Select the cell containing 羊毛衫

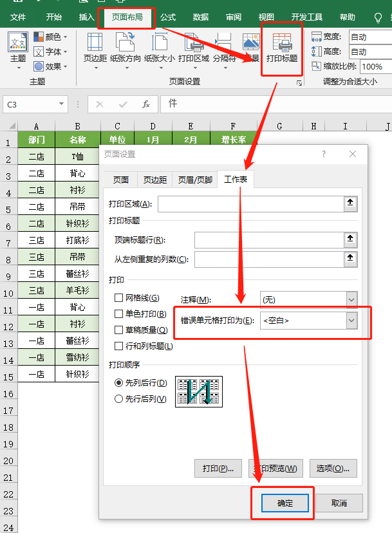pyautogui.click(x=77, y=290)
